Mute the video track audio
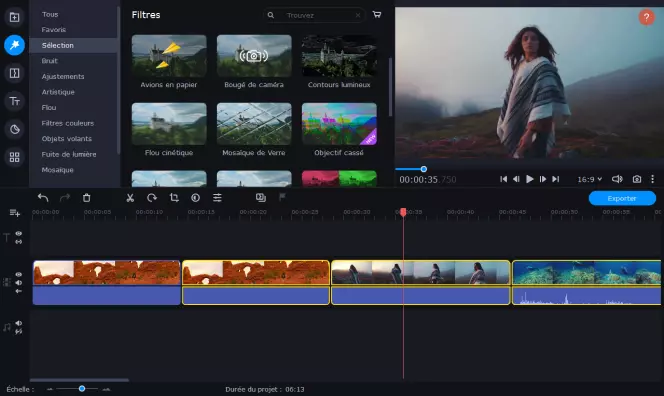This screenshot has width=664, height=396. [19, 282]
